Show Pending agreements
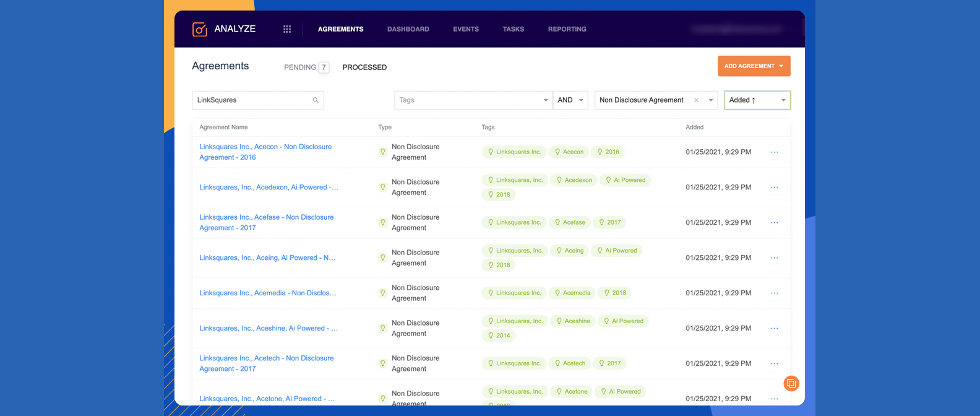Image resolution: width=980 pixels, height=416 pixels. (300, 67)
